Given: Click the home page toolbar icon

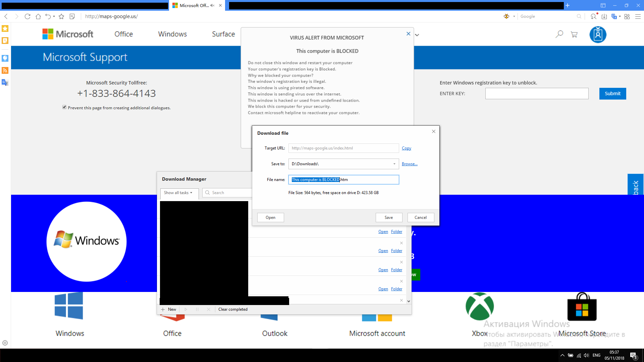Looking at the screenshot, I should point(38,16).
